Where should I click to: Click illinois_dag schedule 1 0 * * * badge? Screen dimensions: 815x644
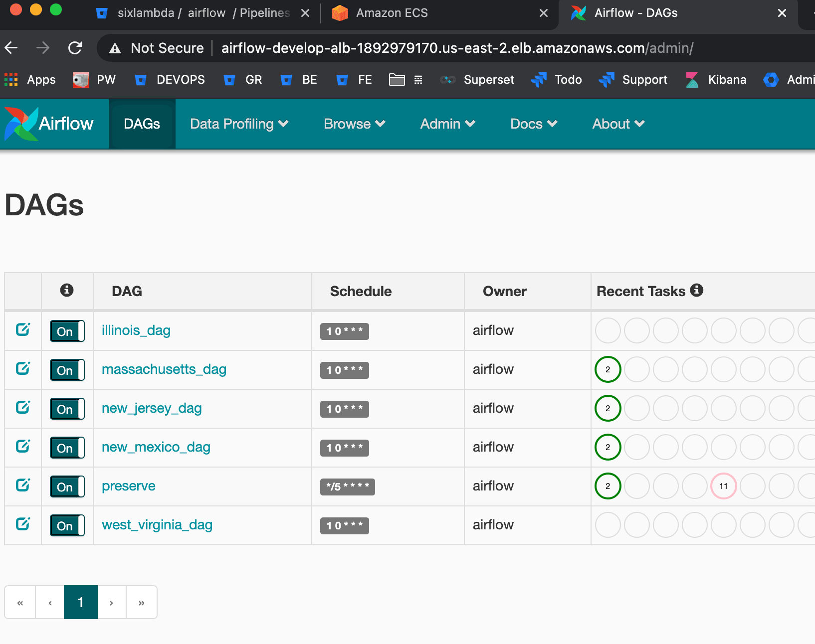coord(345,331)
